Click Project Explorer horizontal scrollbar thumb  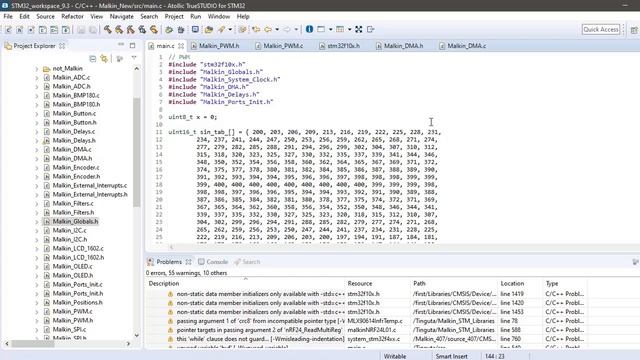(33, 344)
